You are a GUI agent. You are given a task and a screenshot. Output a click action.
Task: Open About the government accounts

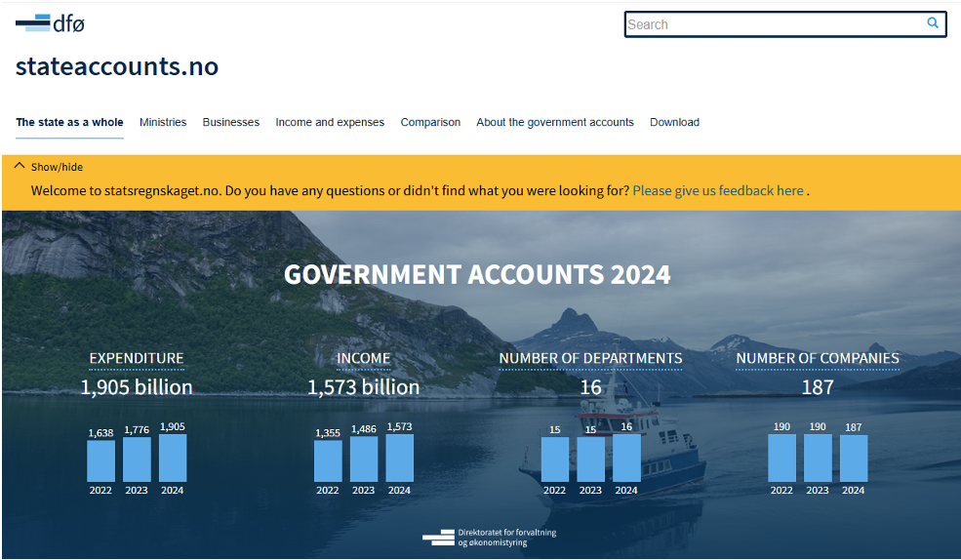(555, 123)
